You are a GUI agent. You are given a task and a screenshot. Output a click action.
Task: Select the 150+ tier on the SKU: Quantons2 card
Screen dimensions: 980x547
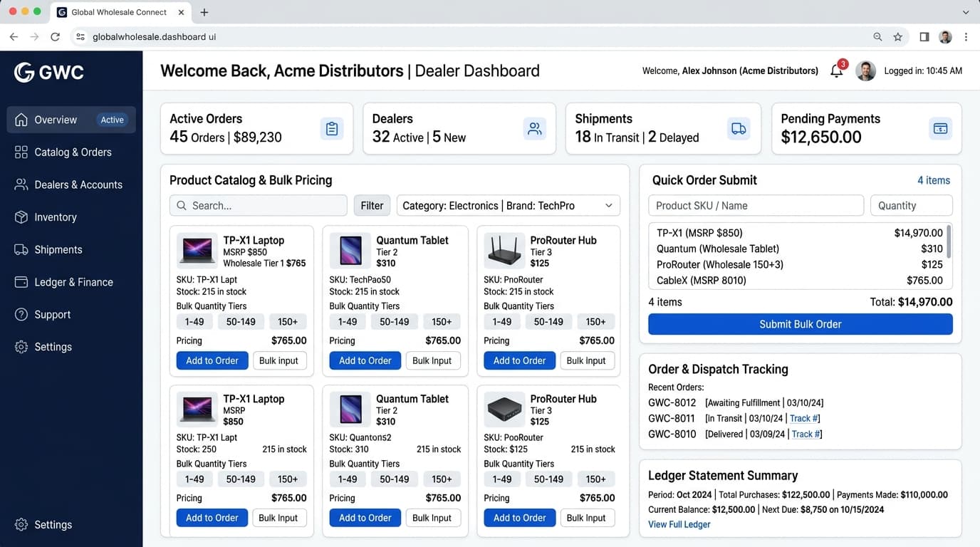[442, 479]
